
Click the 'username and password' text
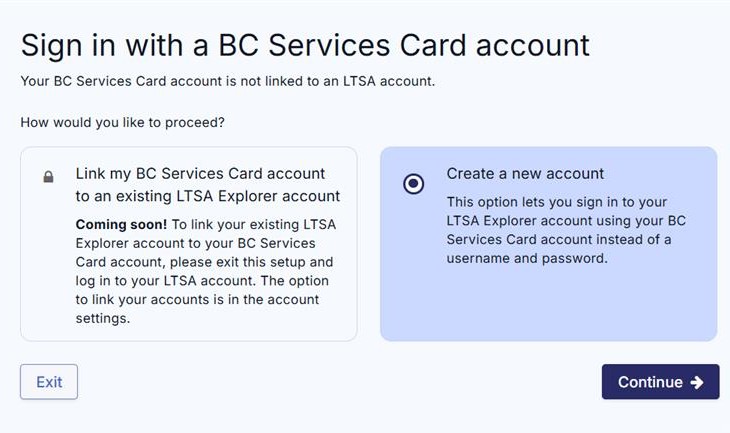[x=526, y=258]
